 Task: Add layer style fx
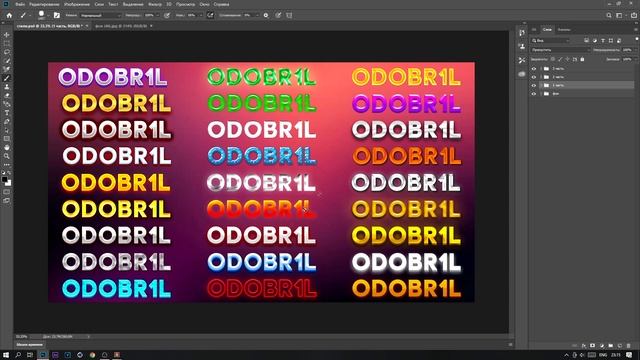coord(584,346)
